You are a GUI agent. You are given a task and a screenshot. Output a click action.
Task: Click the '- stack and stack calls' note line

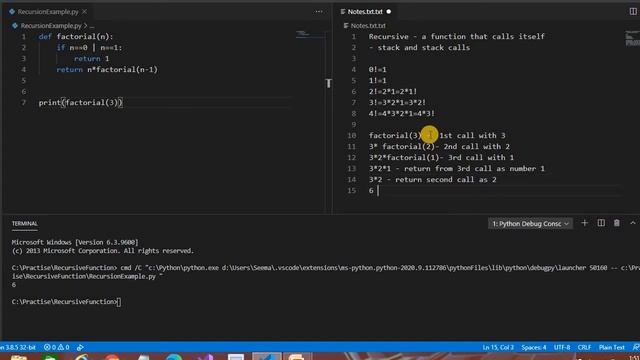click(x=419, y=48)
